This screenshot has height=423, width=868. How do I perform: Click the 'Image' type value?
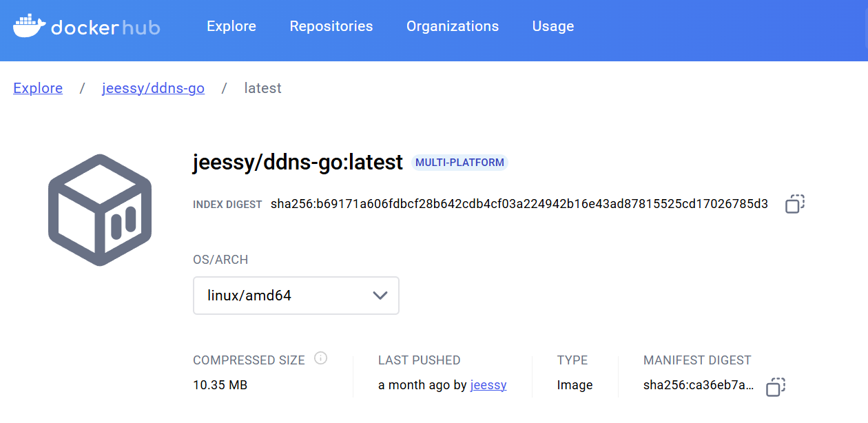575,385
